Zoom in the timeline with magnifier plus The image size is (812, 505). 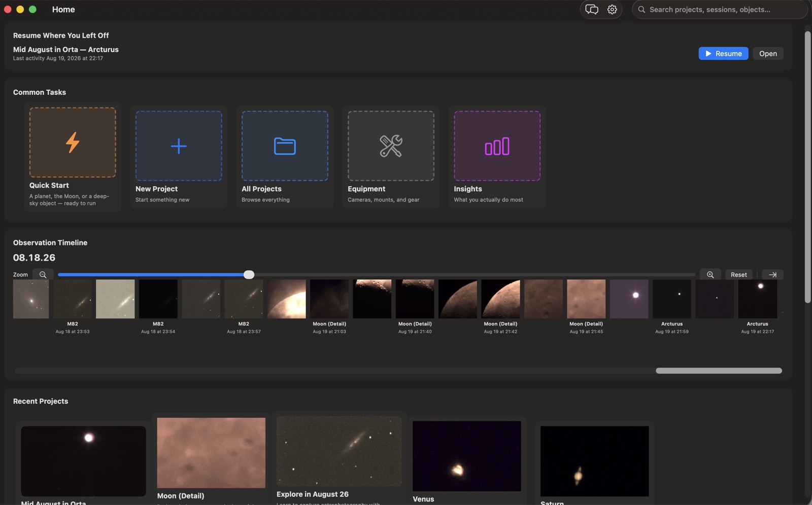tap(710, 275)
